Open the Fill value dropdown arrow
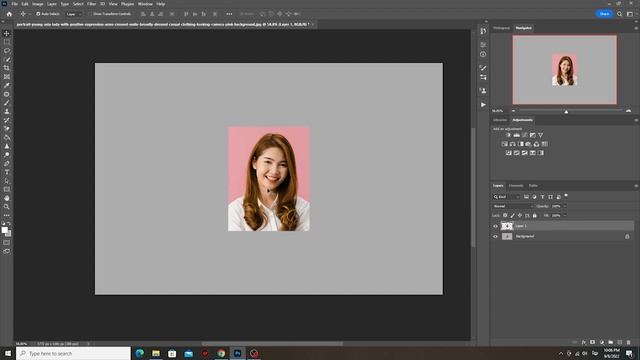 coord(565,216)
